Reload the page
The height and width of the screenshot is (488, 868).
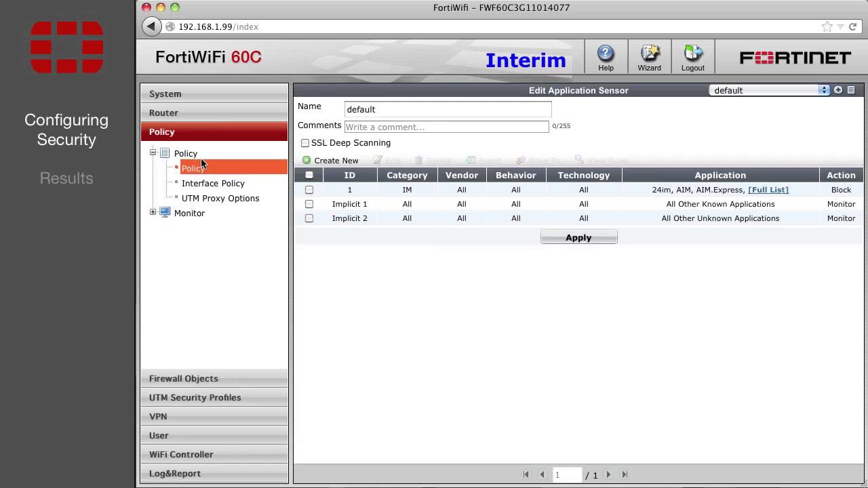pos(852,26)
